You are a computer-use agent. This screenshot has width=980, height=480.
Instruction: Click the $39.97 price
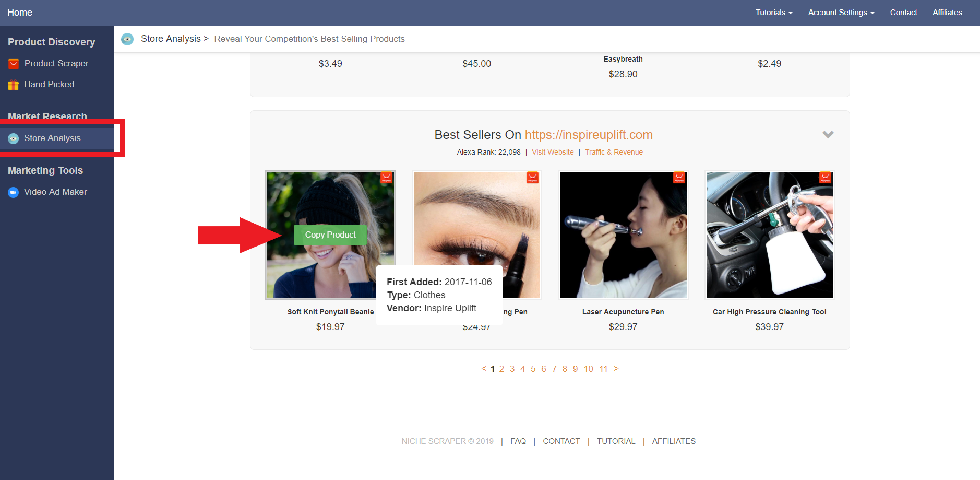(770, 327)
